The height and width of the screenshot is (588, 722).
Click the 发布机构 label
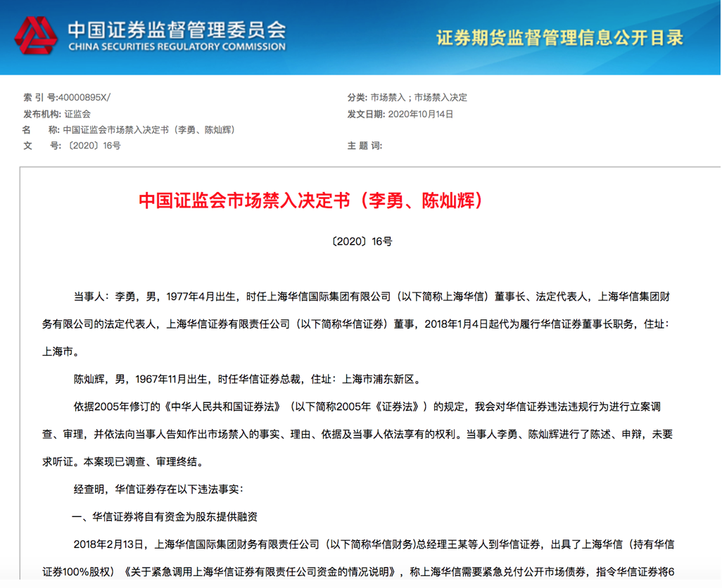tap(42, 114)
